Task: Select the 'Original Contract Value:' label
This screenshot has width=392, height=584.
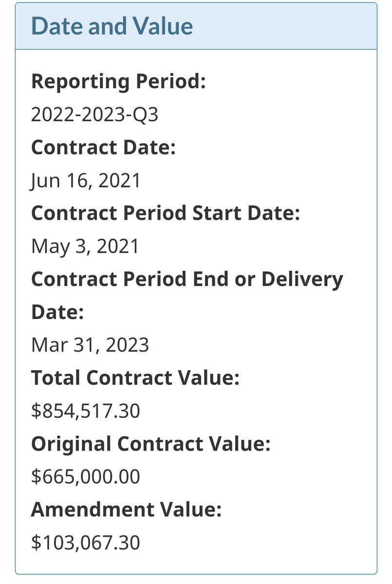Action: [x=150, y=444]
